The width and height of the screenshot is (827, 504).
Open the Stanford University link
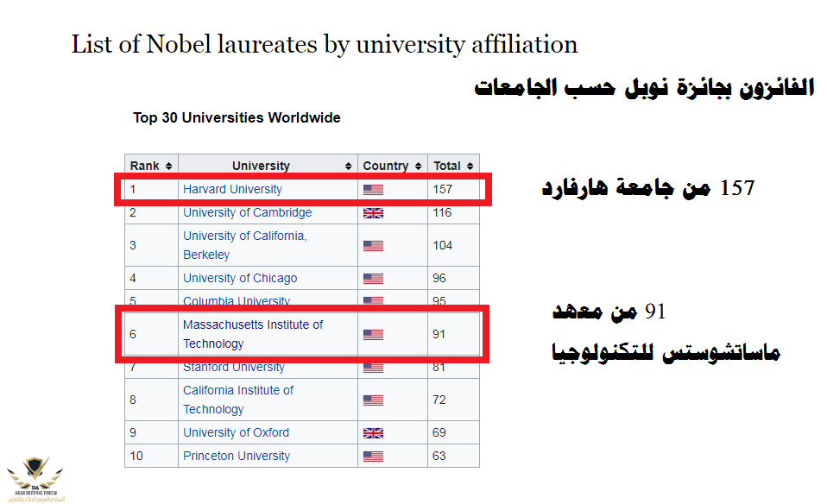click(x=234, y=367)
